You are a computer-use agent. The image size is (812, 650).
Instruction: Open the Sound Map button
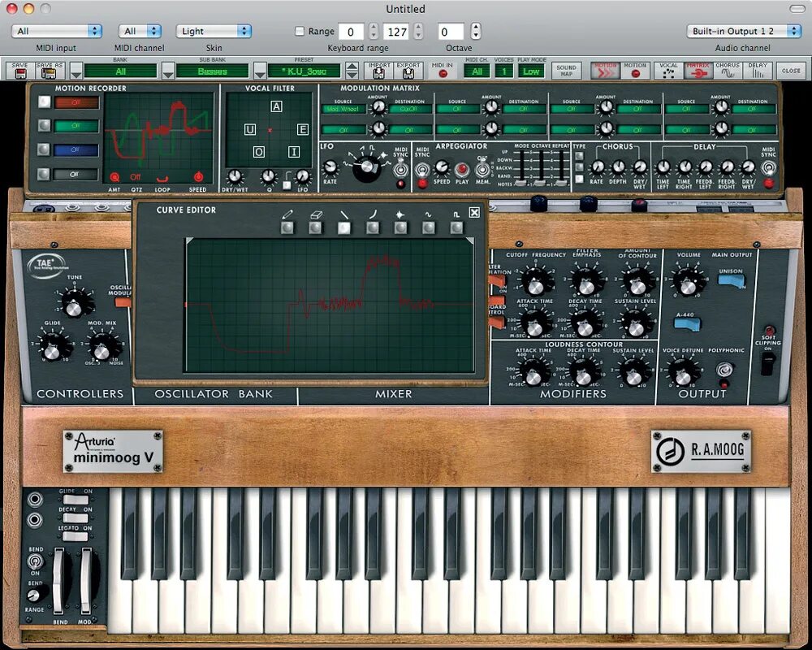click(567, 71)
